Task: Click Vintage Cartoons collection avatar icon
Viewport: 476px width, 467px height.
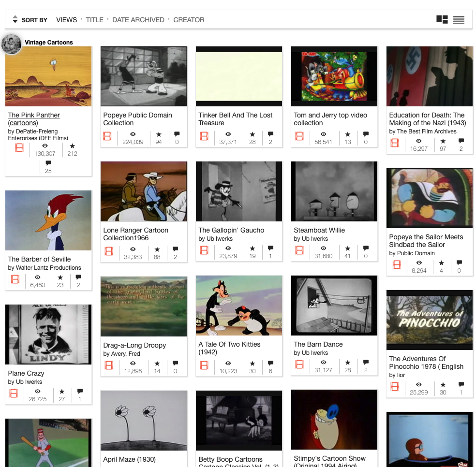Action: (x=11, y=44)
